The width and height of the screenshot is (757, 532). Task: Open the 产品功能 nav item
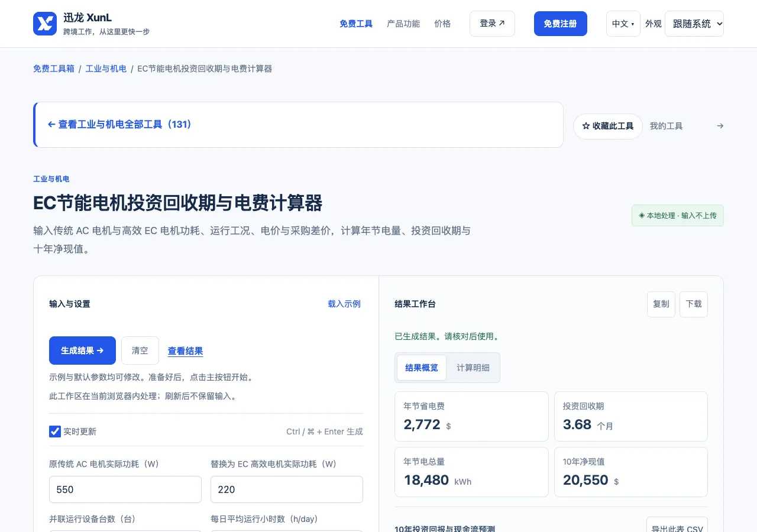click(x=403, y=24)
